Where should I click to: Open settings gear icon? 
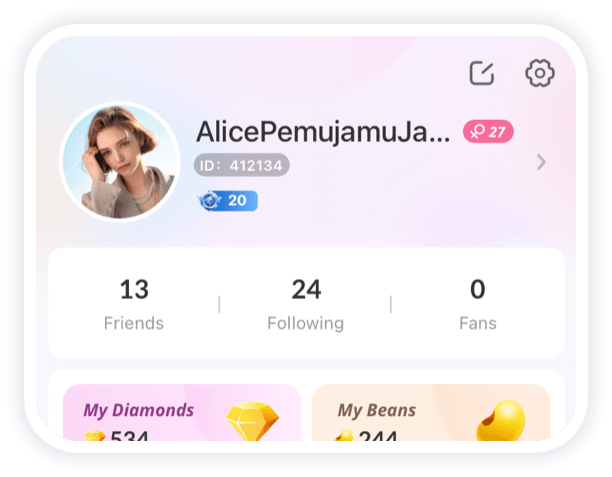(539, 73)
